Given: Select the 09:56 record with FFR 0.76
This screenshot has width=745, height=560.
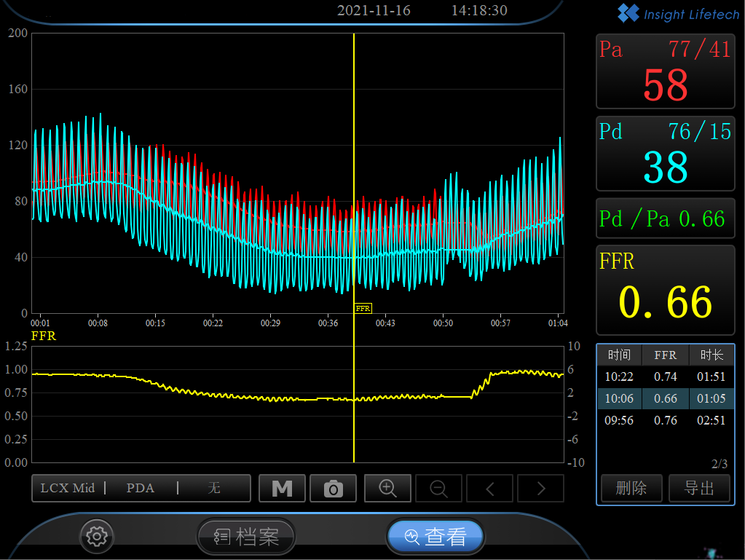Looking at the screenshot, I should click(x=664, y=420).
